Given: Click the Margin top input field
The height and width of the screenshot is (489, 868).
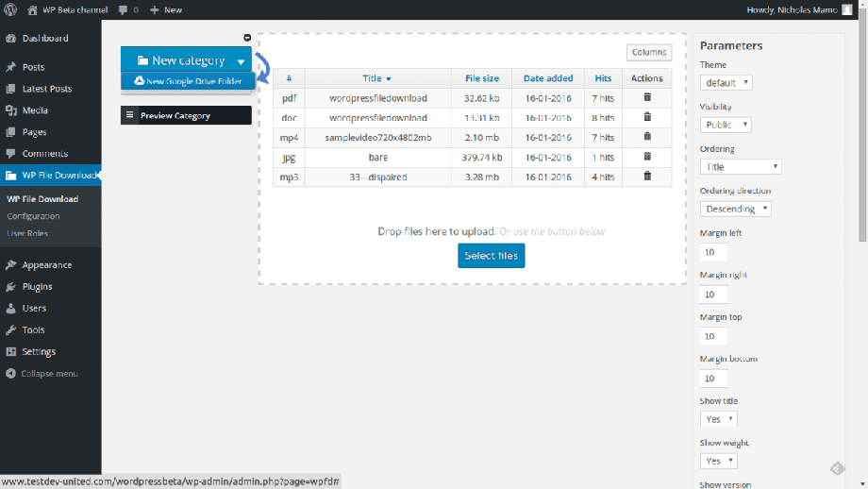Looking at the screenshot, I should (x=713, y=336).
